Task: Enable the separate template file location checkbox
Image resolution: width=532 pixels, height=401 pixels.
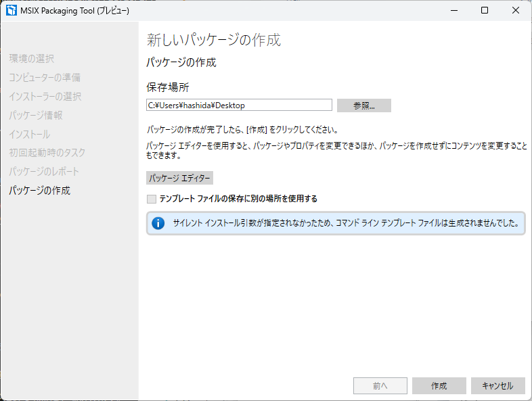Action: [x=152, y=199]
